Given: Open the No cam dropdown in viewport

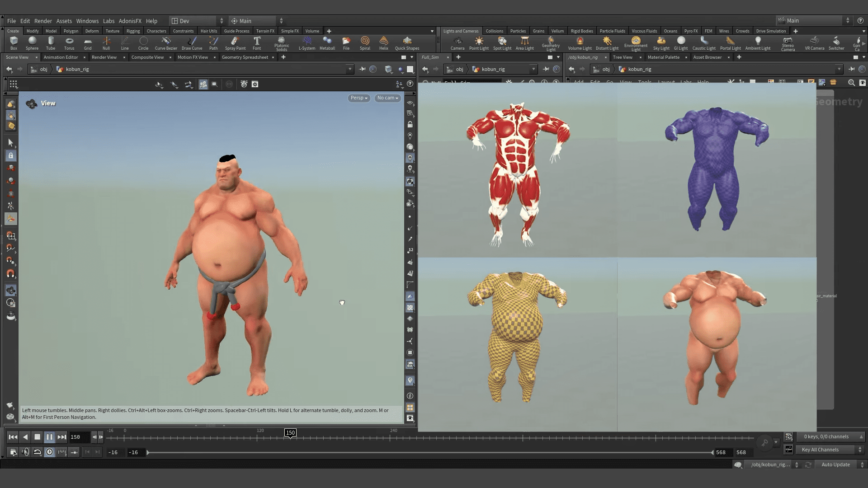Looking at the screenshot, I should [387, 98].
